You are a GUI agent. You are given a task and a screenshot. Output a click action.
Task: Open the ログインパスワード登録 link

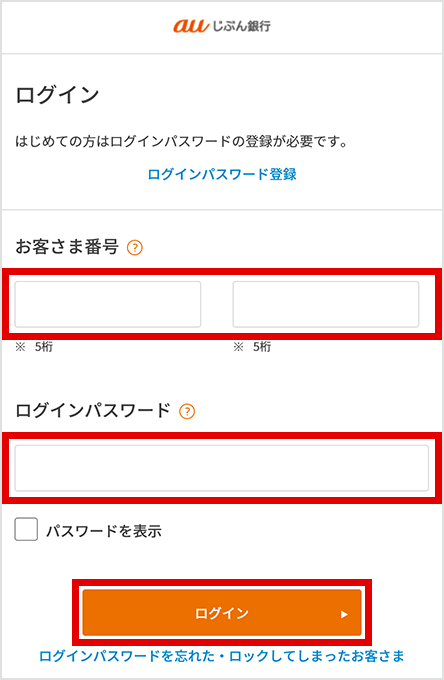pos(222,174)
